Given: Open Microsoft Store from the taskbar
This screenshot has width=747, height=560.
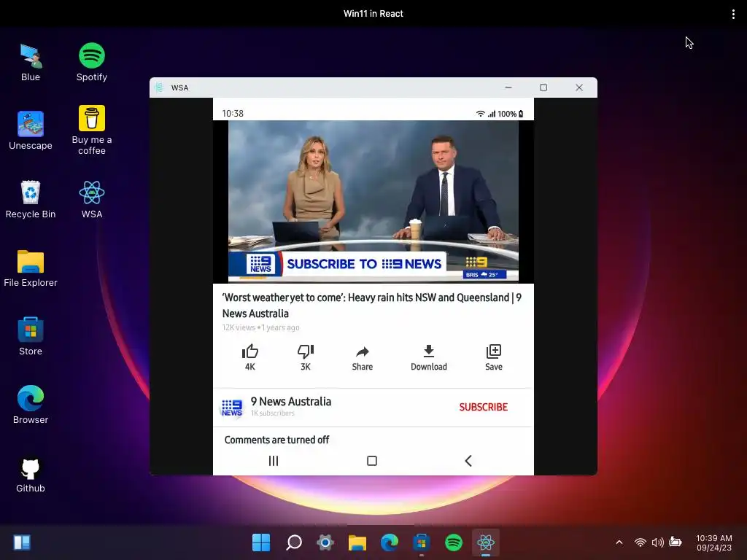Looking at the screenshot, I should 422,542.
